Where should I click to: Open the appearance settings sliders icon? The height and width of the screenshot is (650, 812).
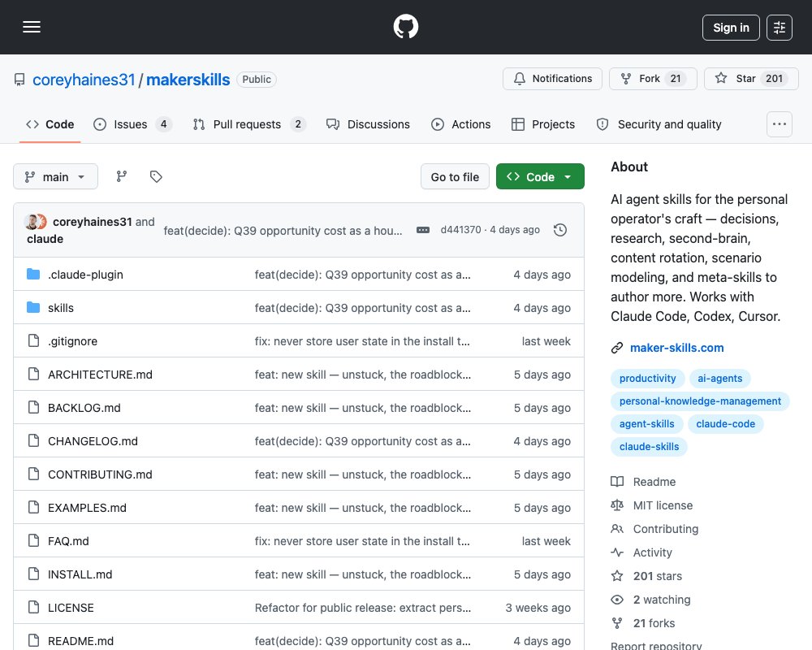click(x=779, y=28)
